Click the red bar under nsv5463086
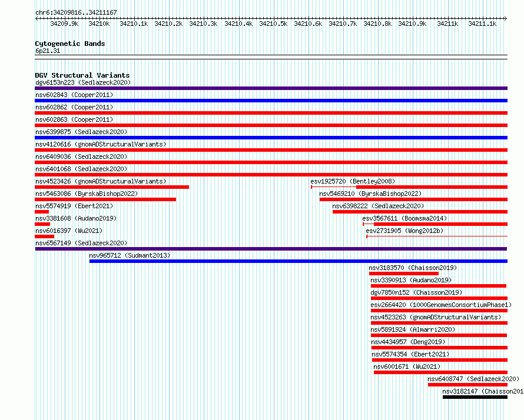Image resolution: width=524 pixels, height=420 pixels. pos(105,199)
